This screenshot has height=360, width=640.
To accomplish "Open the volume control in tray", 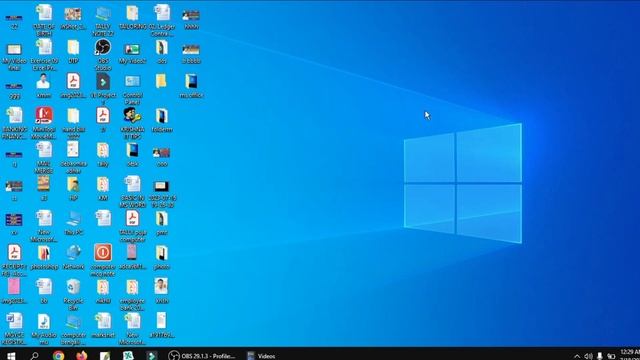I will point(588,356).
